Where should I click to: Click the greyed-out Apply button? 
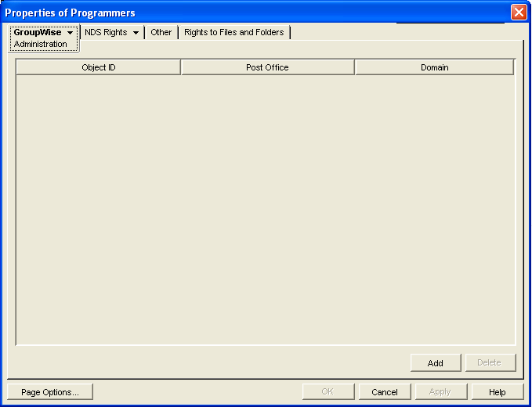pyautogui.click(x=441, y=392)
